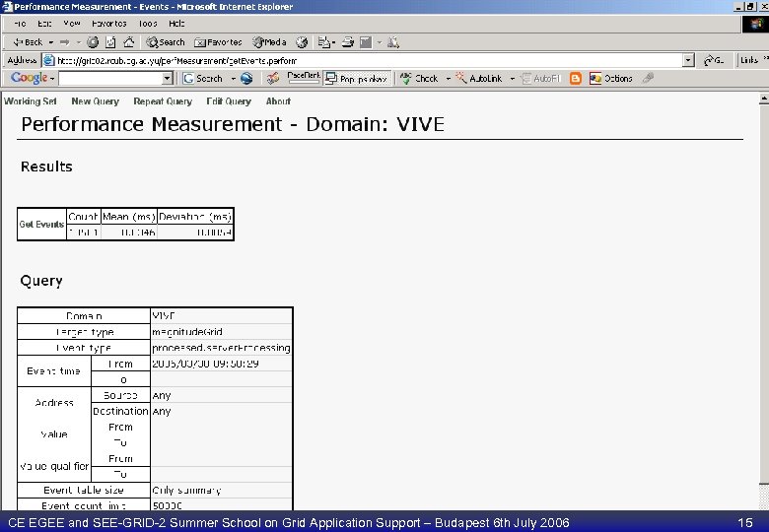Click the highlighter pen icon
Image resolution: width=769 pixels, height=532 pixels.
tap(649, 79)
